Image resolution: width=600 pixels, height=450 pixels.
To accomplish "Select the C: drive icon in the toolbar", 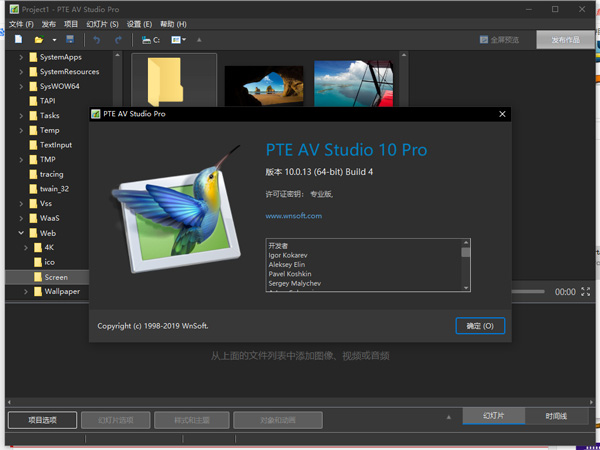I will coord(151,40).
